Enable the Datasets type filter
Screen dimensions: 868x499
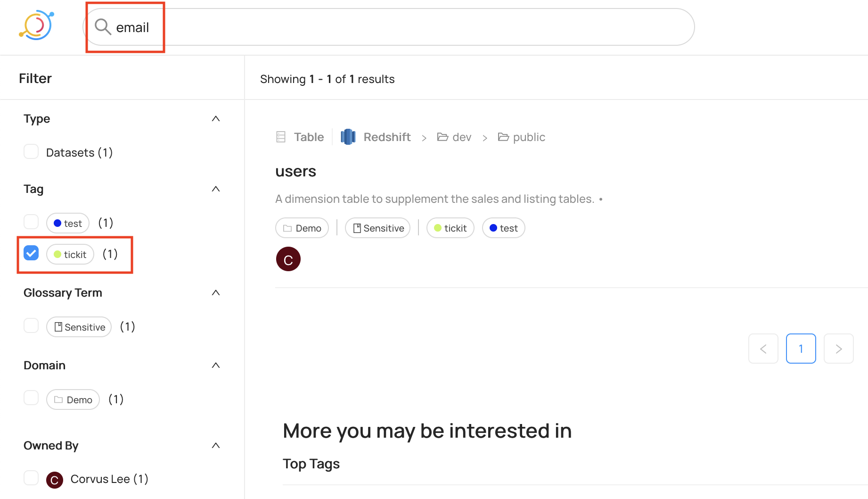[31, 151]
